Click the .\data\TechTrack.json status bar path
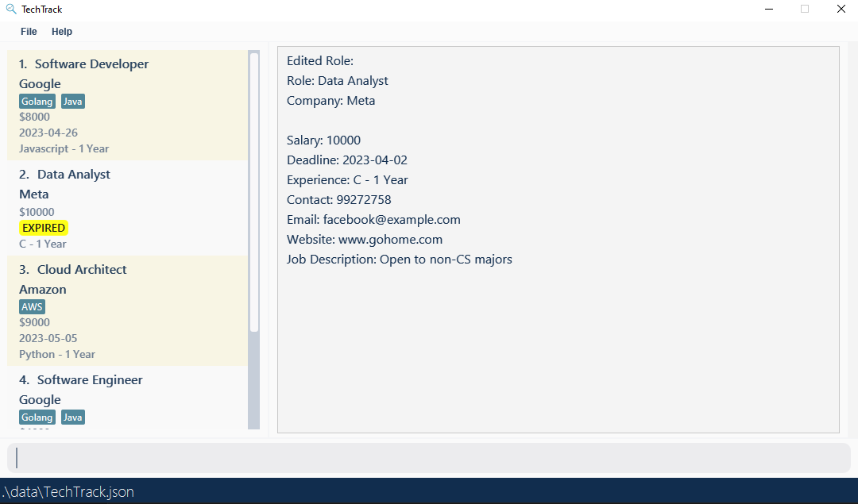 tap(68, 491)
